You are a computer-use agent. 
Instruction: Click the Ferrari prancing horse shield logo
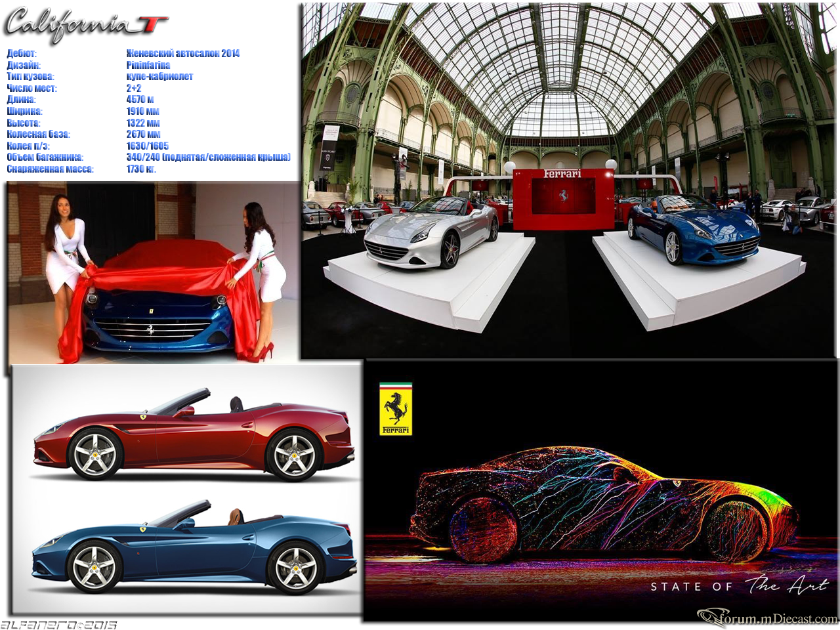pos(396,408)
